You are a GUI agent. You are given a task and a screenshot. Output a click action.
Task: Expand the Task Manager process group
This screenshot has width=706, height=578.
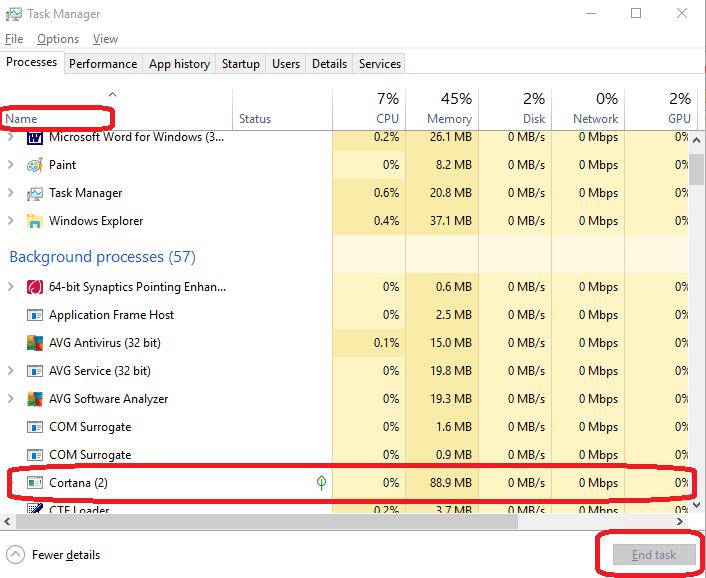point(11,193)
